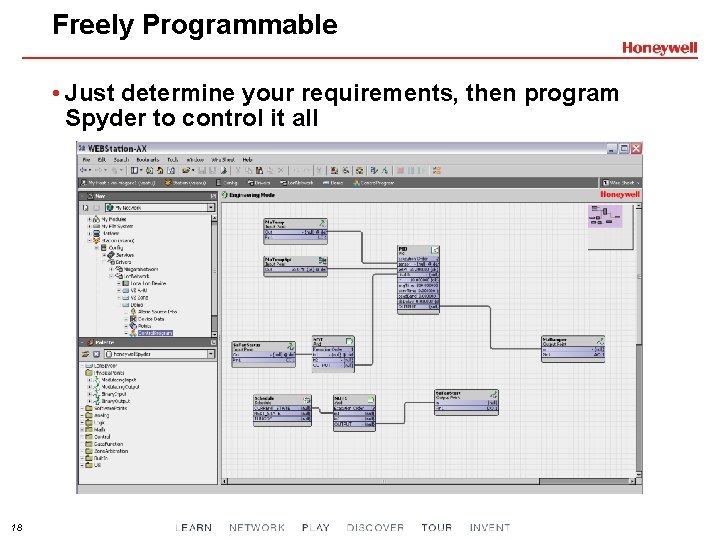Expand the Analog palette folder
720x540 pixels.
(83, 415)
